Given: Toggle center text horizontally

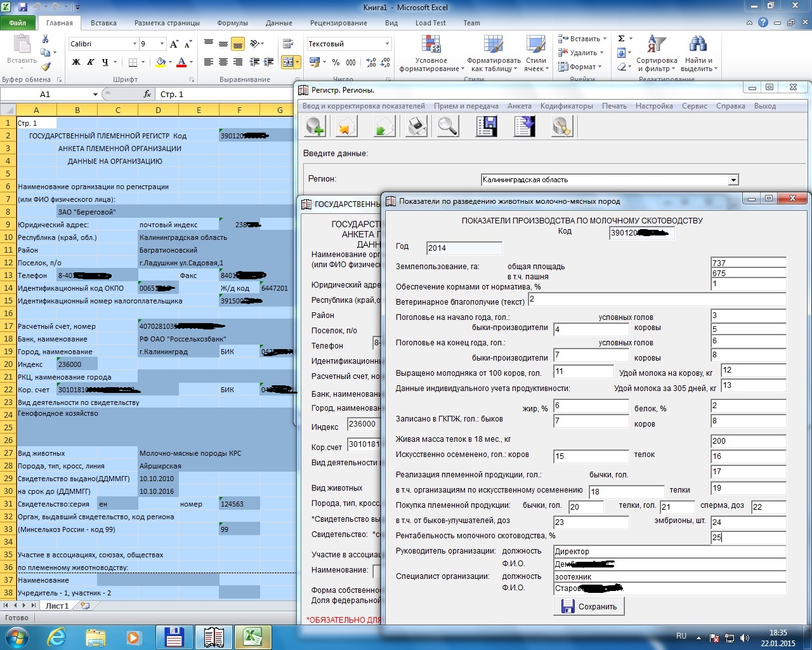Looking at the screenshot, I should [223, 62].
